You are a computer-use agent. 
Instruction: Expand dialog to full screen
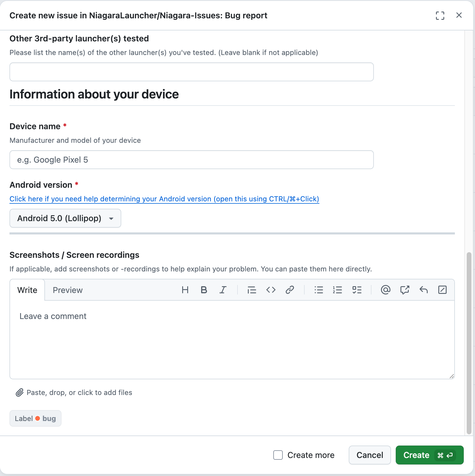(x=440, y=15)
